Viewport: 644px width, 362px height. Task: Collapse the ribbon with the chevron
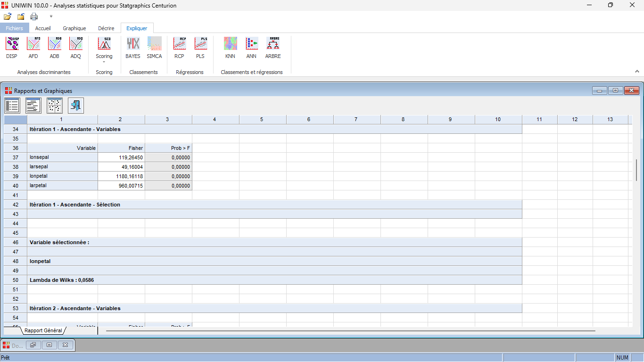pyautogui.click(x=637, y=72)
